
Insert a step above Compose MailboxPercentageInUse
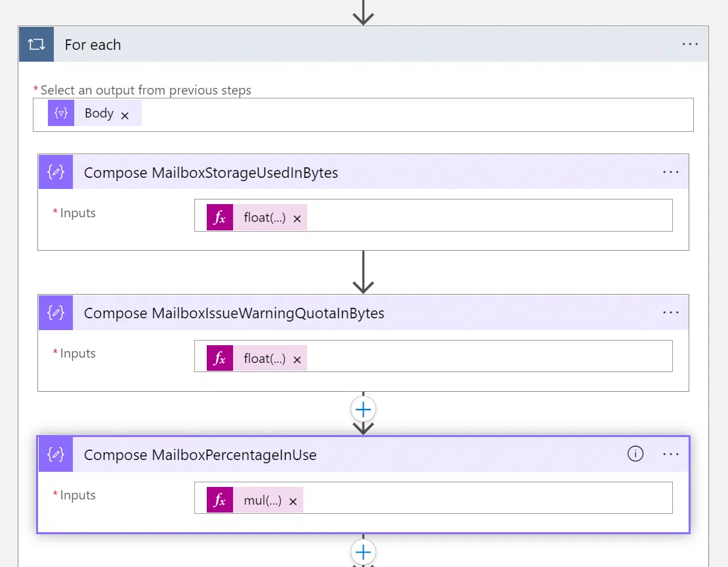tap(363, 409)
